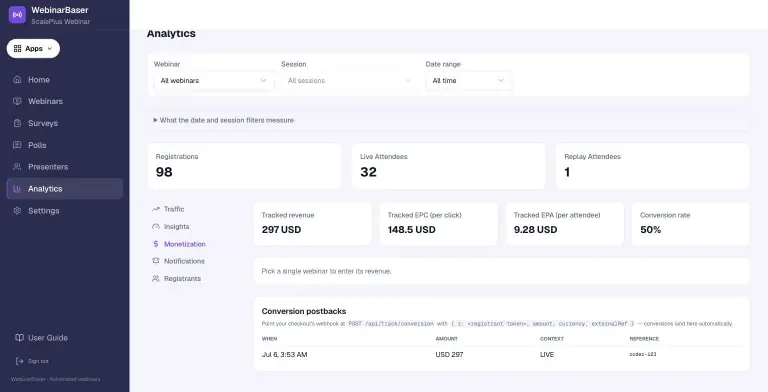Open the All sessions dropdown
Image resolution: width=768 pixels, height=392 pixels.
point(350,80)
